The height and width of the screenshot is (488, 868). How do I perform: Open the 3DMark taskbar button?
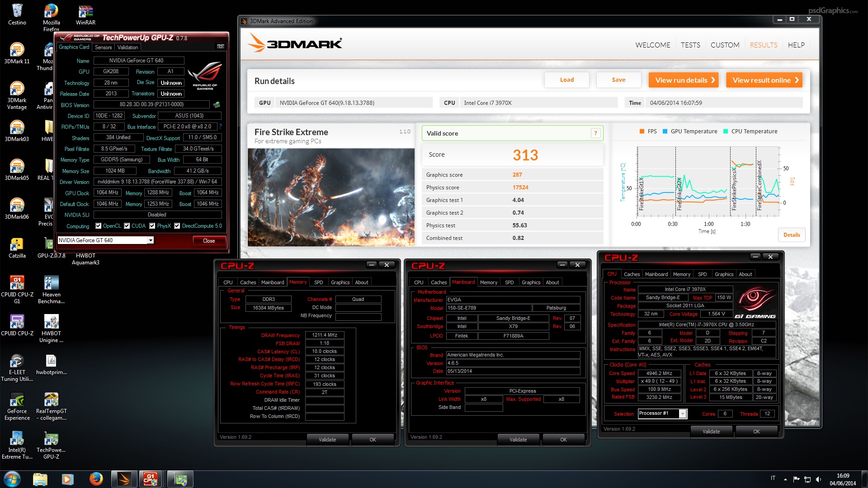124,479
